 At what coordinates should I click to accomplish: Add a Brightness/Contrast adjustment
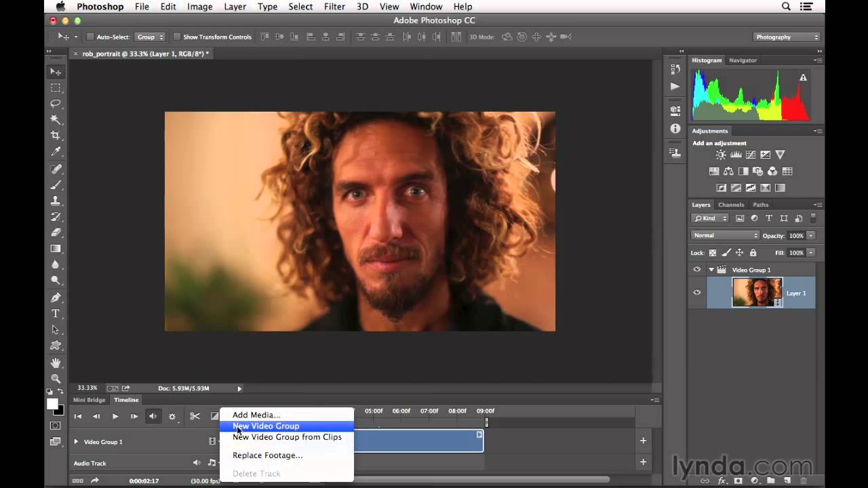pos(721,155)
